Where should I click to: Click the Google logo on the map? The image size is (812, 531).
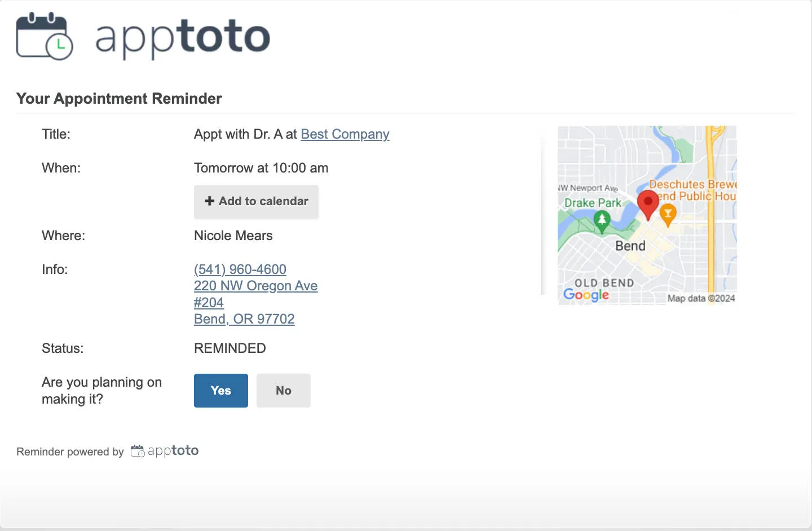(x=585, y=295)
